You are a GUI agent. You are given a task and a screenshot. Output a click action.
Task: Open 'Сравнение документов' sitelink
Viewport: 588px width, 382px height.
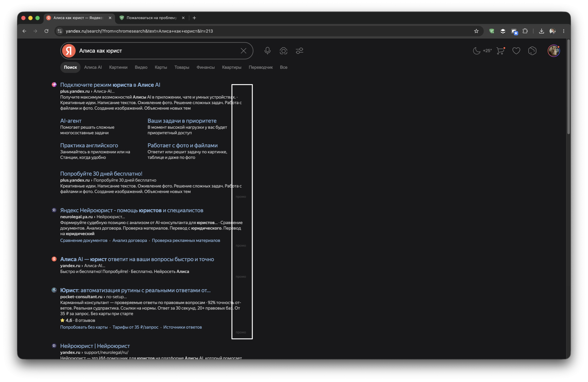pos(84,241)
